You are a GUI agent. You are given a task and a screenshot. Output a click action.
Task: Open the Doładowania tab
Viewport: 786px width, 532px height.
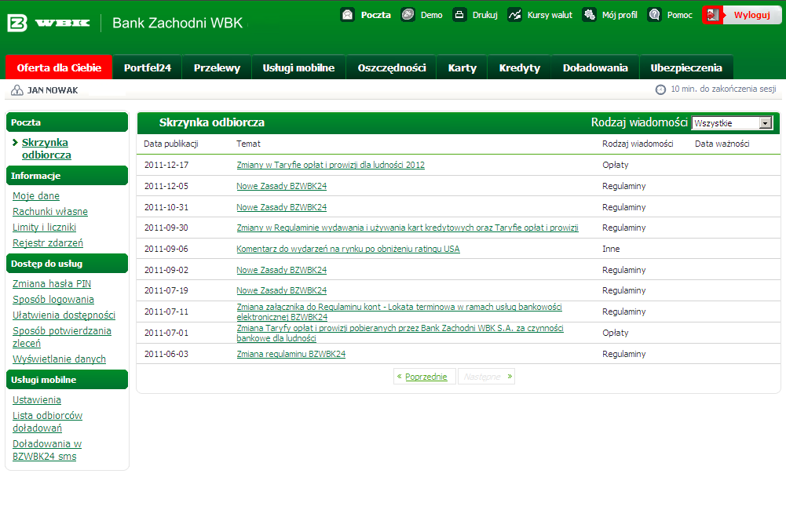(595, 67)
